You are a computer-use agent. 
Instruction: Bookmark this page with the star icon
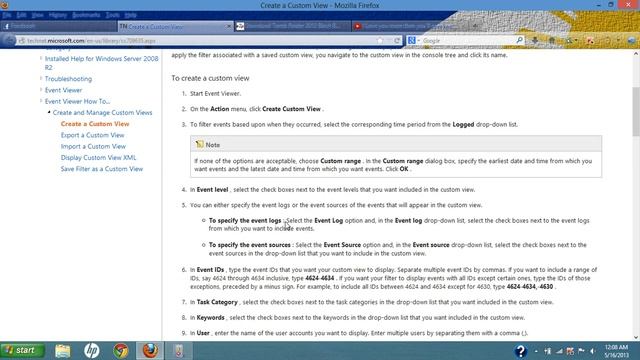point(380,40)
